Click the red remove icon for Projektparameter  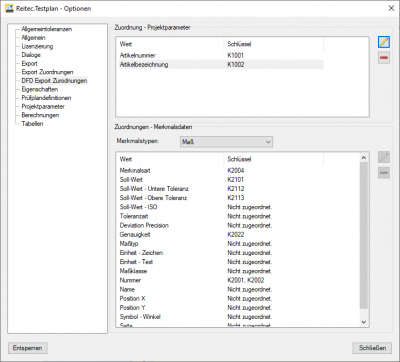click(384, 58)
